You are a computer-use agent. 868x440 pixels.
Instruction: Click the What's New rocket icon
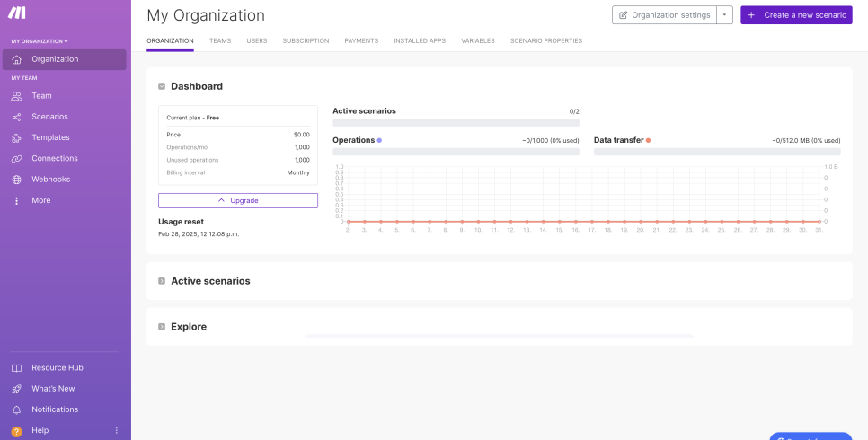click(x=16, y=389)
